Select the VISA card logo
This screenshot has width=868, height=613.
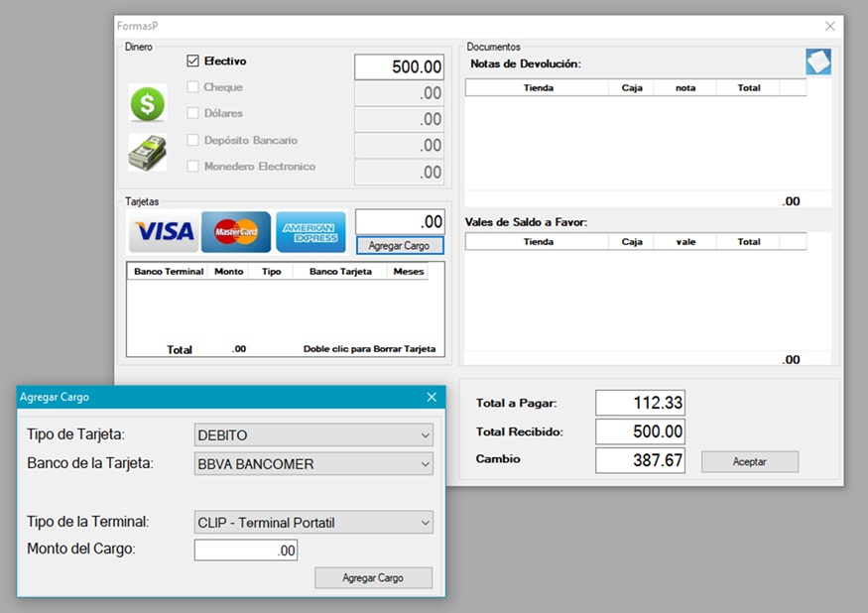(x=164, y=232)
